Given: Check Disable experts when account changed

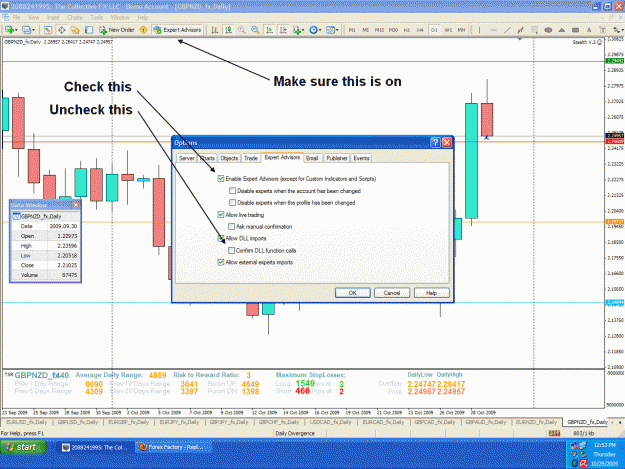Looking at the screenshot, I should (x=232, y=191).
